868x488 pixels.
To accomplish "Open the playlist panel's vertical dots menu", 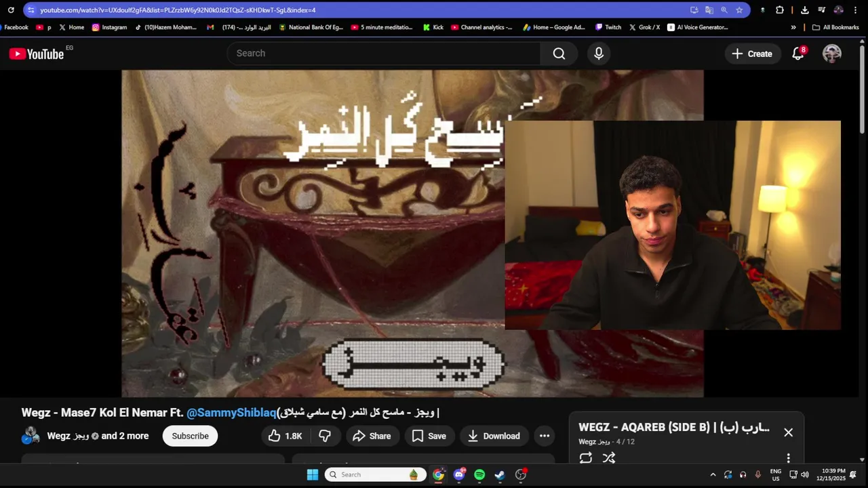I will [788, 458].
